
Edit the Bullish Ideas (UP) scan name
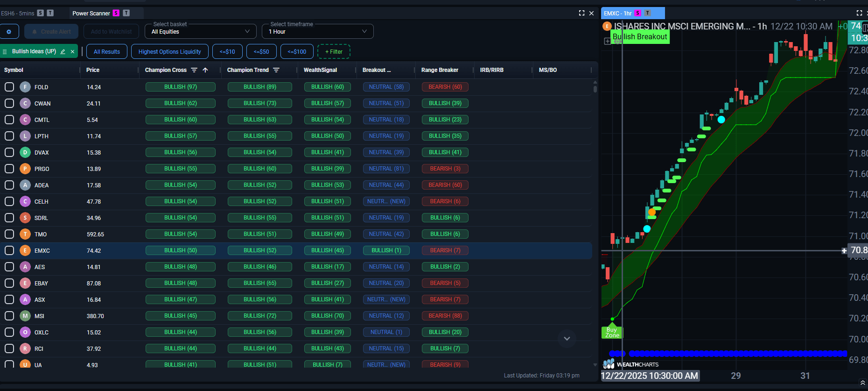point(63,51)
